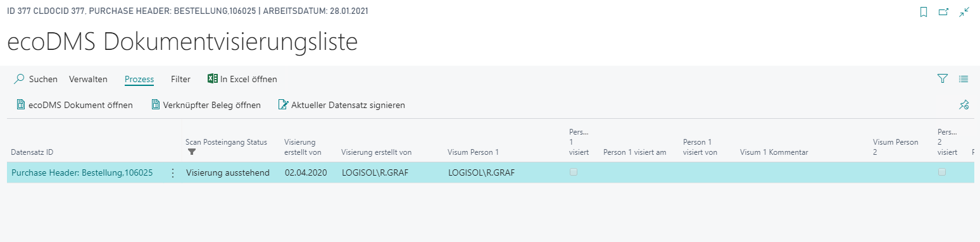Toggle Person 1 visiert checkbox
The image size is (980, 242).
pyautogui.click(x=574, y=172)
